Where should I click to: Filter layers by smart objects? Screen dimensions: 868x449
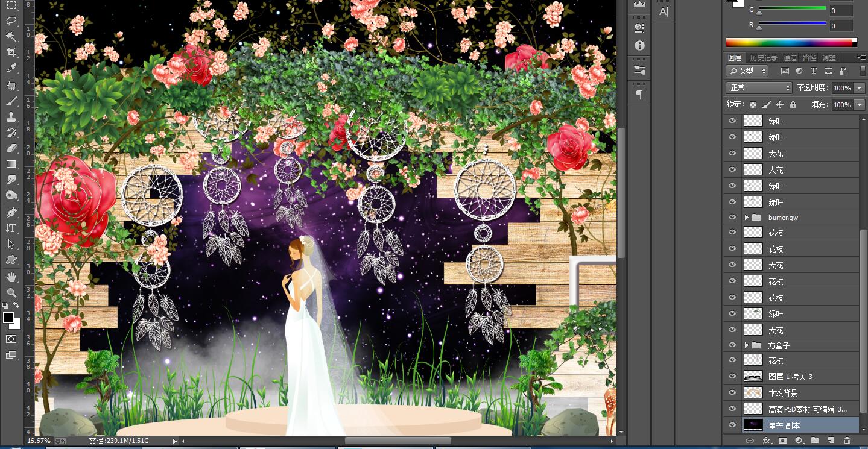click(x=842, y=71)
